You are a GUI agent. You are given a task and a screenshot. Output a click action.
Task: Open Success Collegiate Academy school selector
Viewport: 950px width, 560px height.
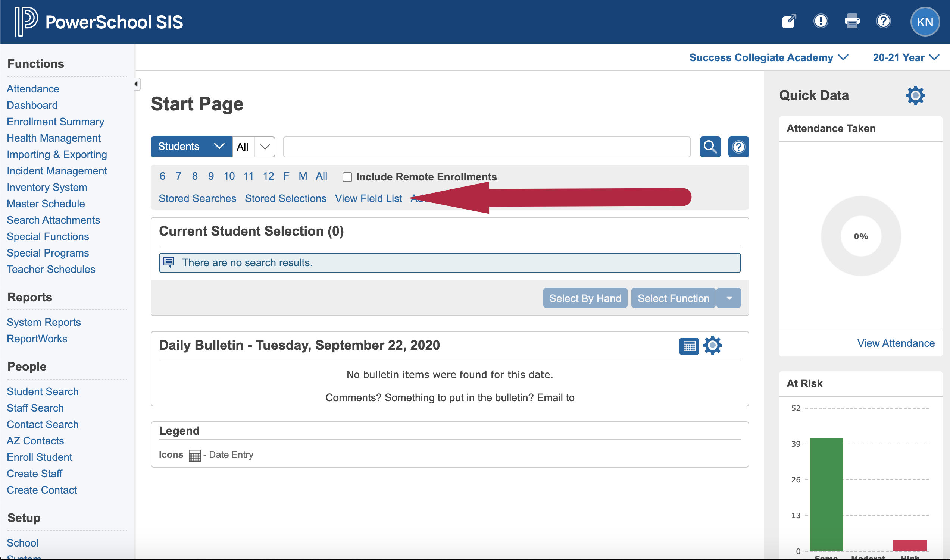pyautogui.click(x=768, y=58)
